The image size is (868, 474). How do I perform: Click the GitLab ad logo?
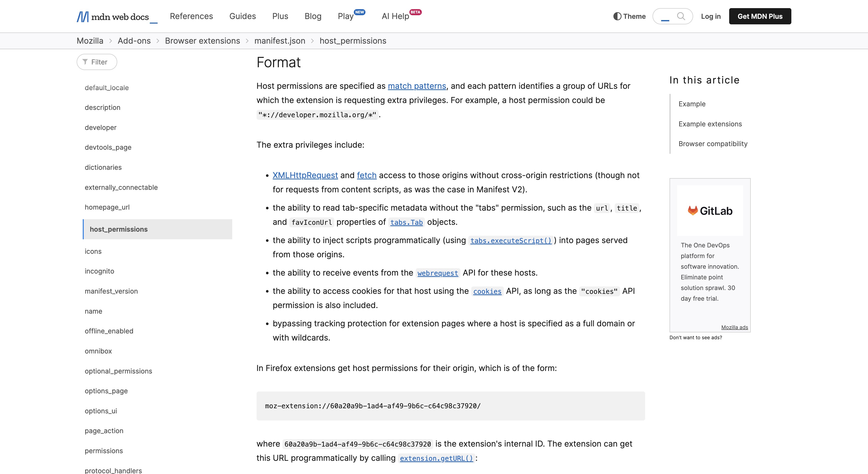coord(710,211)
